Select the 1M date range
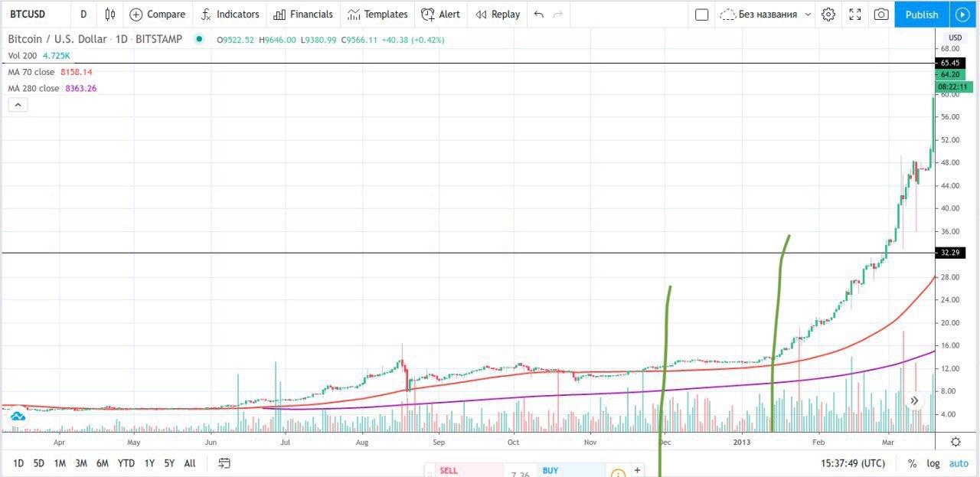This screenshot has height=477, width=980. point(60,463)
